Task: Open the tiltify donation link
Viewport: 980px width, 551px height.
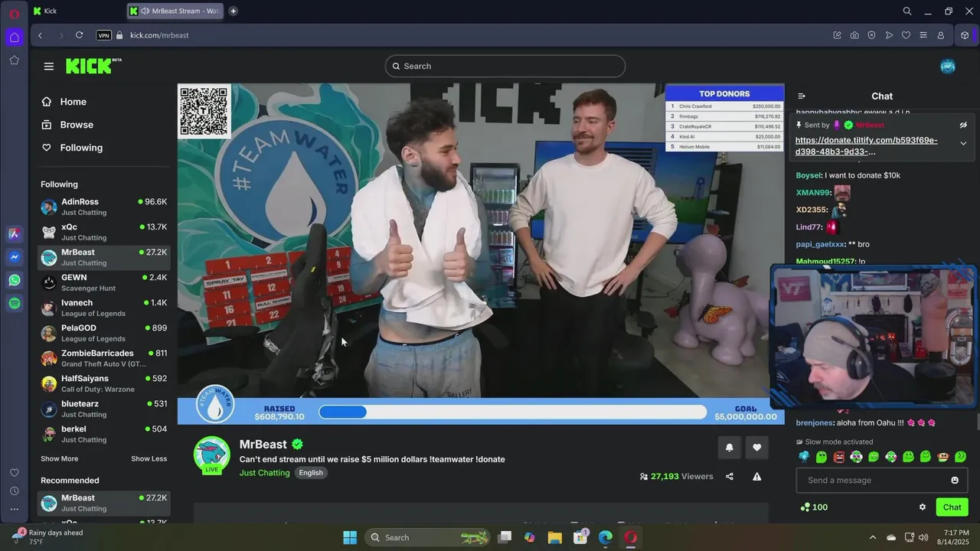Action: click(x=867, y=145)
